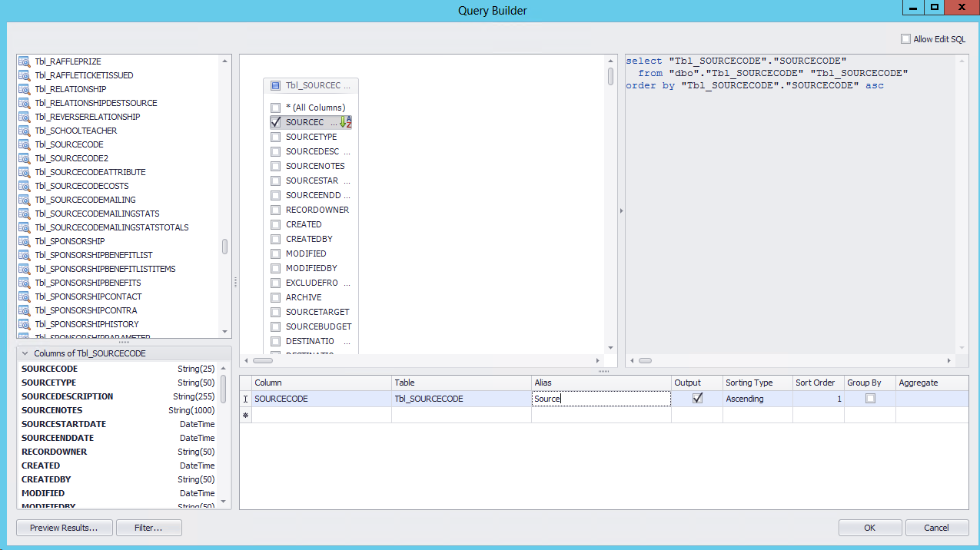Select RECORDOWNER in the columns panel

[x=118, y=452]
